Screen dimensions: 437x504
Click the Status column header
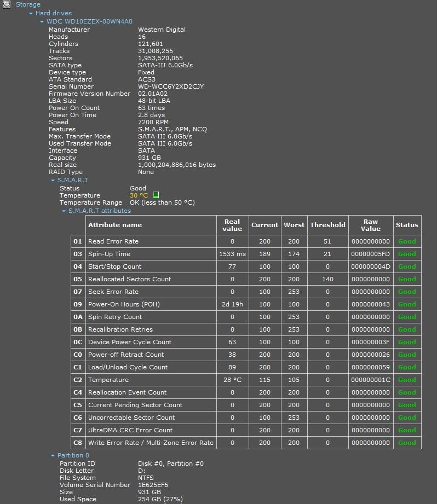407,225
